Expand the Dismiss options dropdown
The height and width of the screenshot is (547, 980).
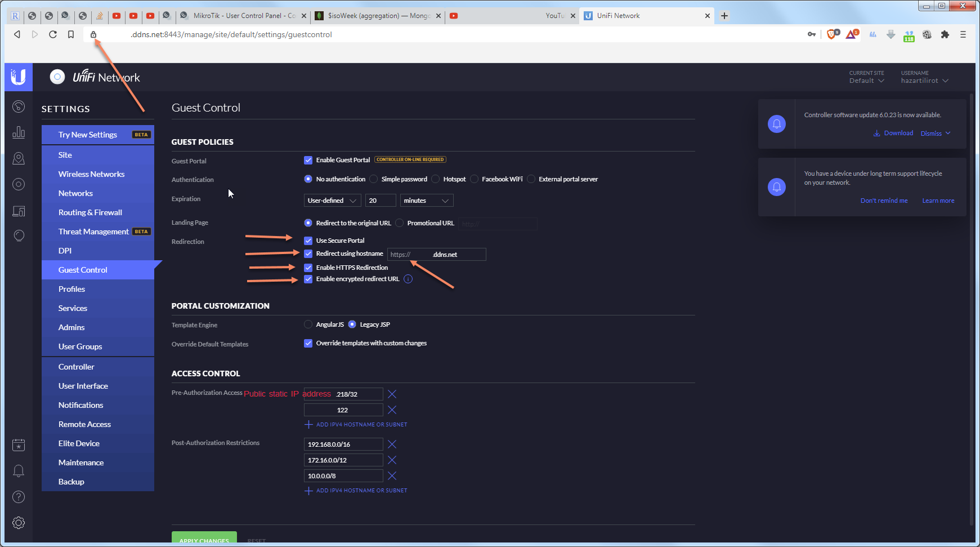click(x=936, y=134)
